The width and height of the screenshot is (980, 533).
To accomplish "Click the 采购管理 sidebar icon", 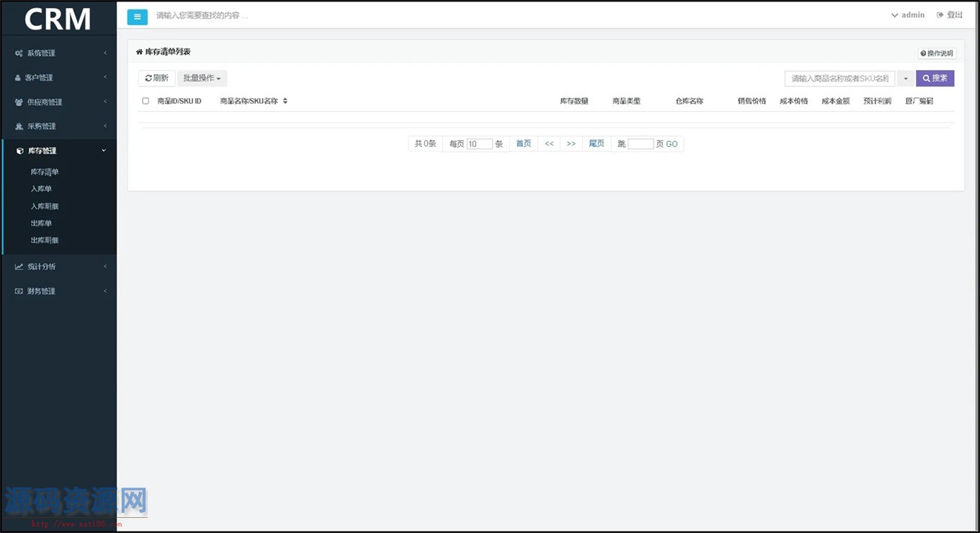I will coord(18,126).
